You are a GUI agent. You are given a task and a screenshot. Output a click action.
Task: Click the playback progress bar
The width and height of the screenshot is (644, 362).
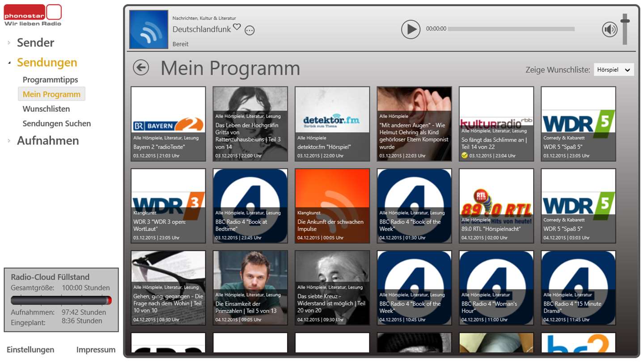[511, 29]
